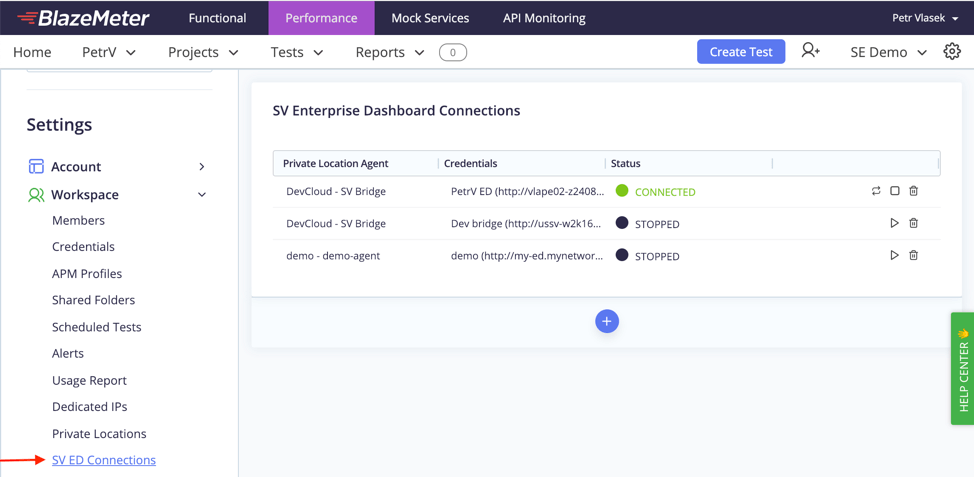
Task: Open Usage Report
Action: (89, 380)
